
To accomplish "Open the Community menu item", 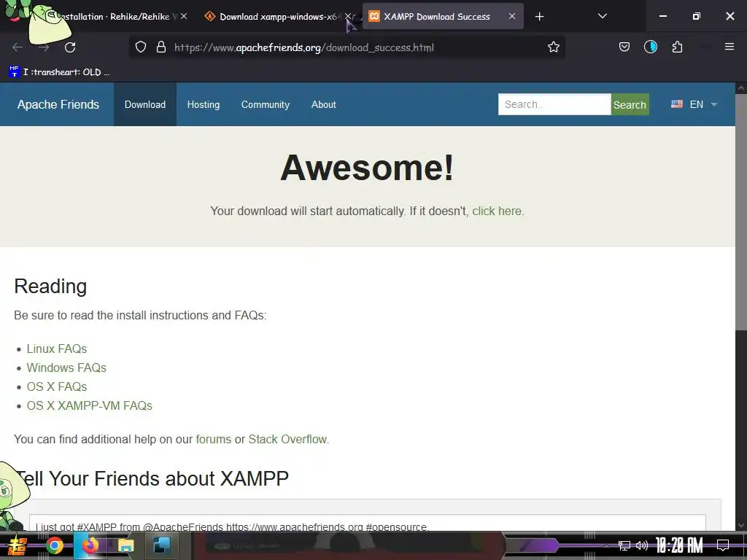I will (266, 104).
